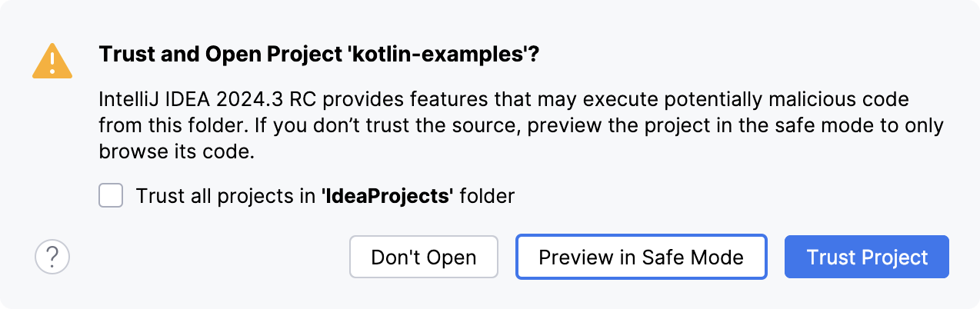
Task: Enable the trust all projects checkbox
Action: pos(111,196)
